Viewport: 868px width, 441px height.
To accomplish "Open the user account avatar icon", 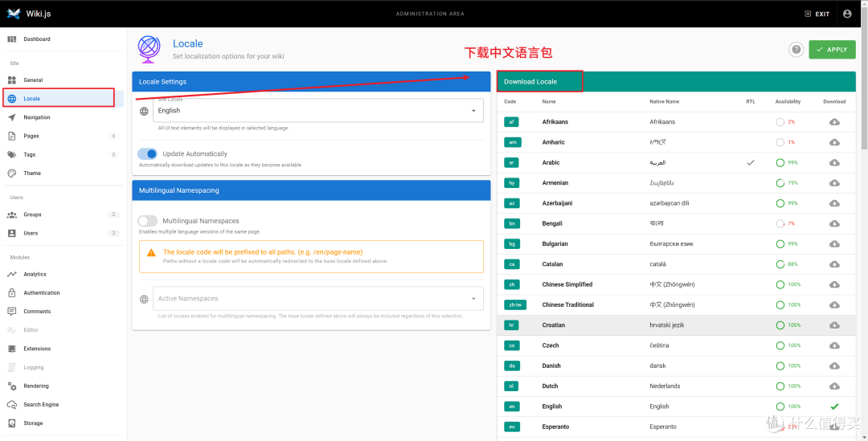I will coord(847,14).
